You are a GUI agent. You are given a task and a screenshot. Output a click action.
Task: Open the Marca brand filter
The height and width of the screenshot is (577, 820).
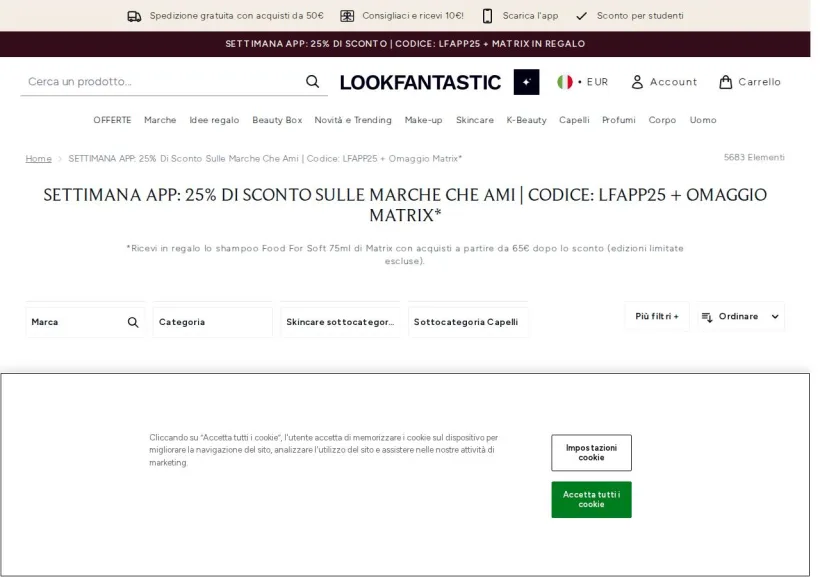(x=85, y=322)
